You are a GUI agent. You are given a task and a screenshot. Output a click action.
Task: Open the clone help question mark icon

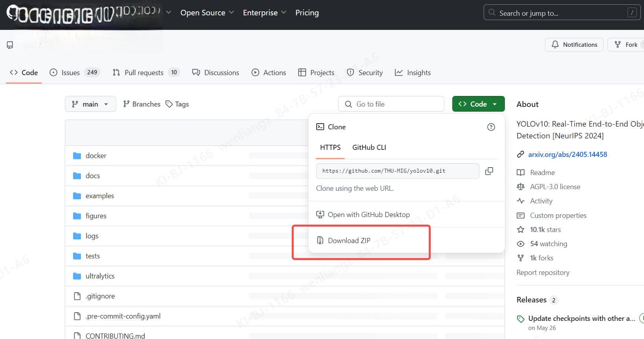[x=491, y=127]
